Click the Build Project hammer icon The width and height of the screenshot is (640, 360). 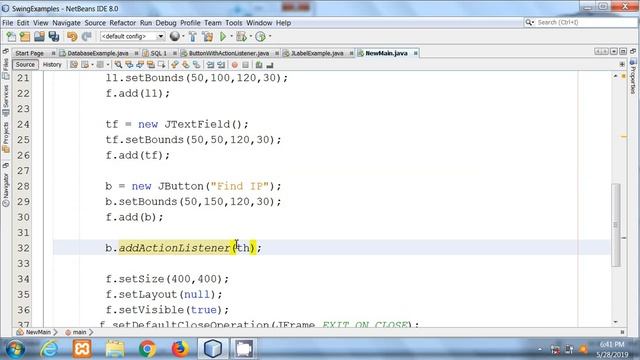click(x=193, y=37)
